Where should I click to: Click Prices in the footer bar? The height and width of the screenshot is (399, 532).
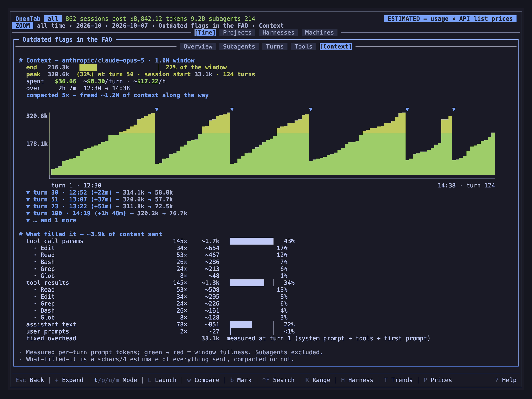click(437, 380)
